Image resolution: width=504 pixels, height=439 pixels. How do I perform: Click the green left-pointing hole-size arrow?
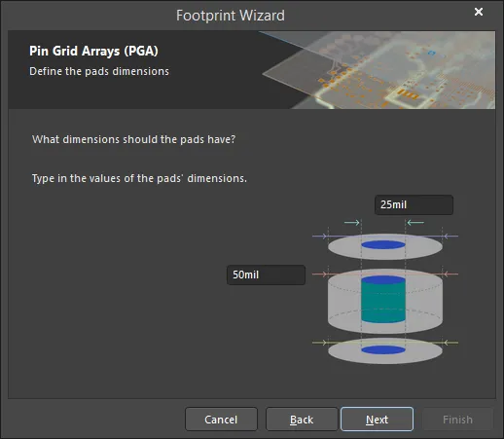pos(415,223)
